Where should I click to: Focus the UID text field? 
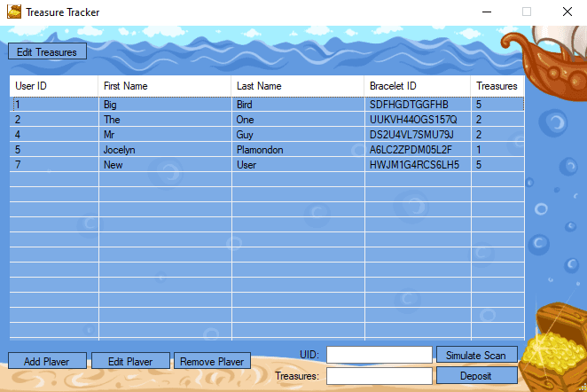coord(379,355)
